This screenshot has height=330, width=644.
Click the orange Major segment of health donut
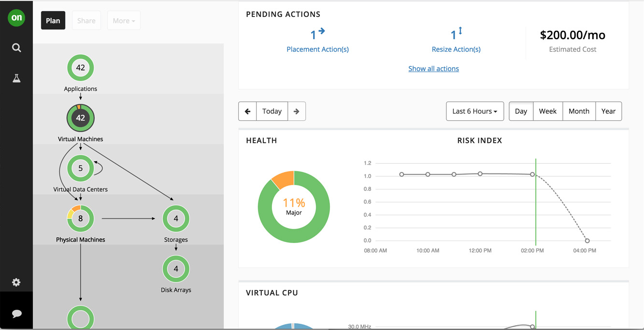click(x=284, y=179)
